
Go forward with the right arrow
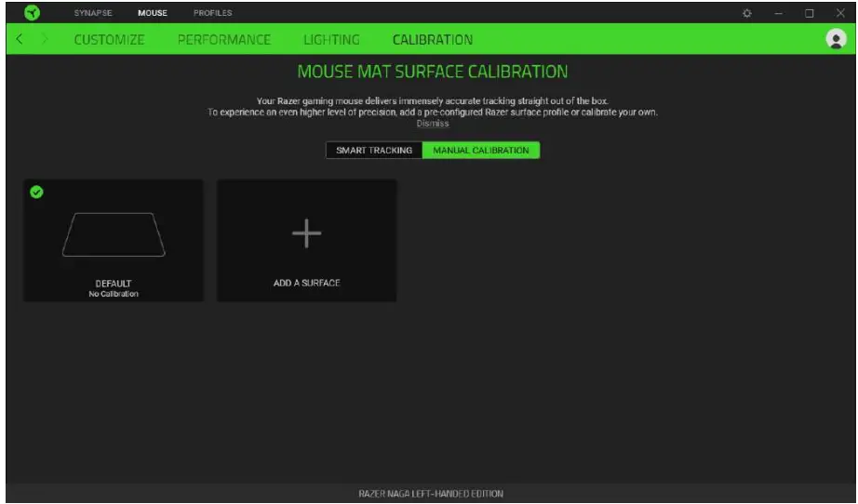click(45, 39)
